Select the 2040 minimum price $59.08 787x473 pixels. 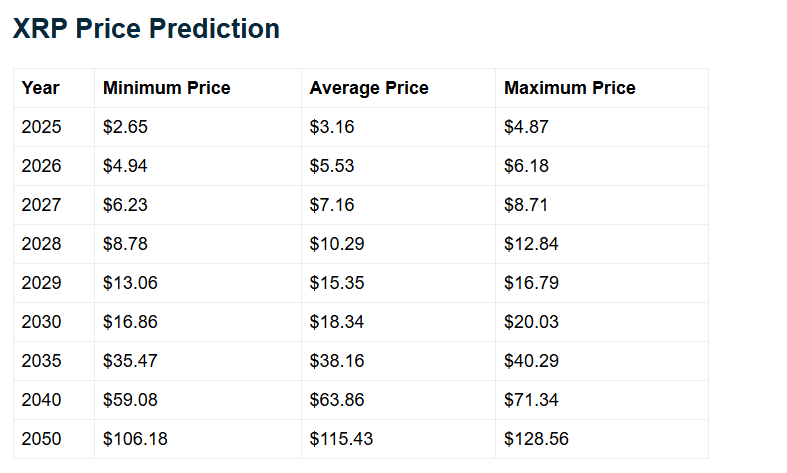(x=130, y=400)
